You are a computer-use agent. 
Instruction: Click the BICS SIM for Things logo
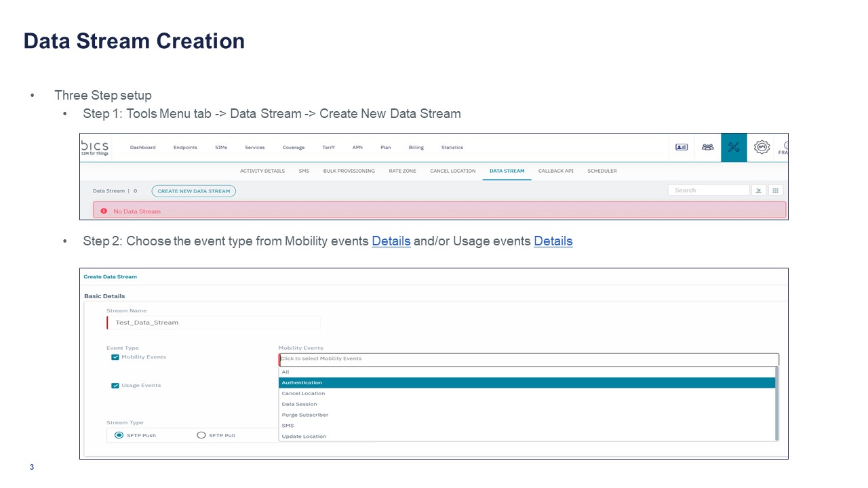click(x=94, y=147)
